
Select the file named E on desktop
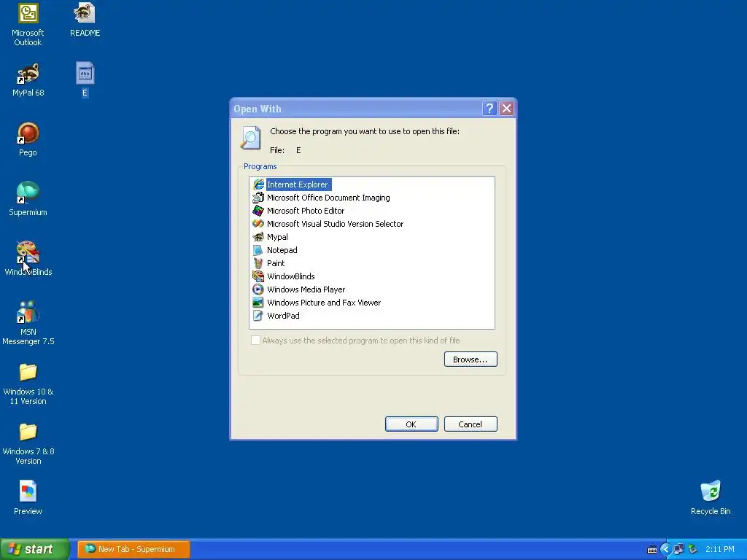point(85,79)
